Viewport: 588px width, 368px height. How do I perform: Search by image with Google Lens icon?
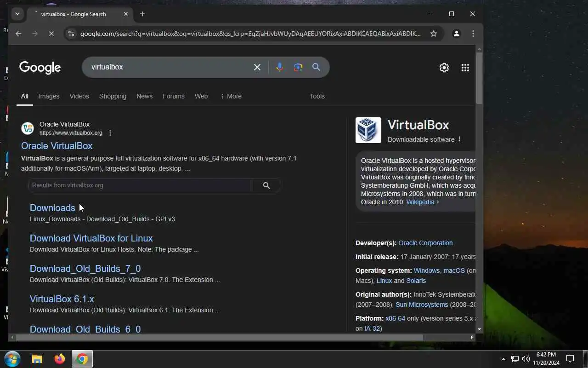point(298,67)
